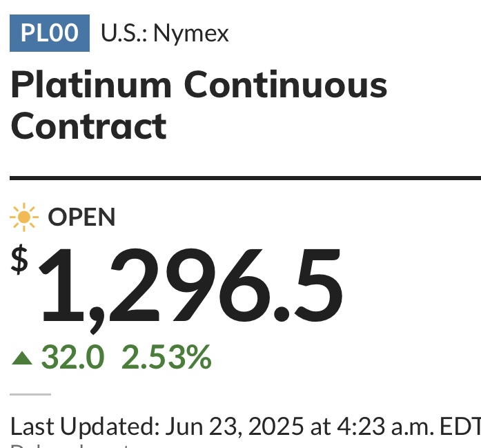Click Contract on the heading's second line
The height and width of the screenshot is (448, 481).
89,126
